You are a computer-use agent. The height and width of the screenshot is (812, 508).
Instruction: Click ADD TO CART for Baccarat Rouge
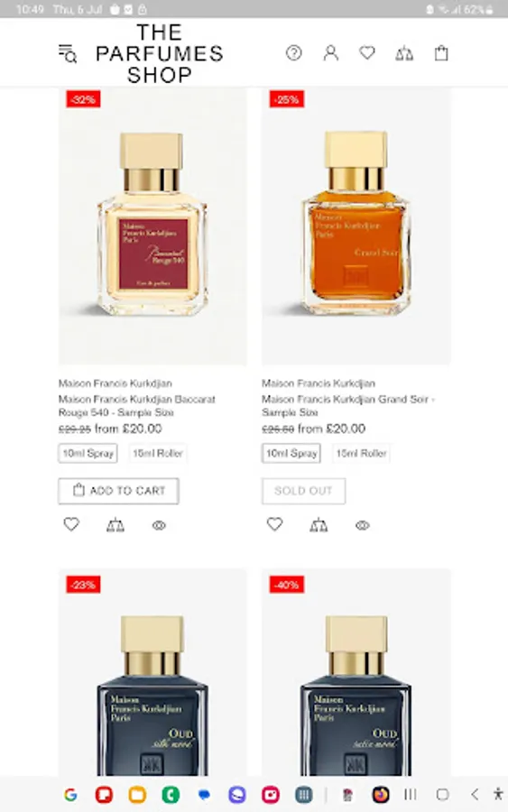[118, 491]
